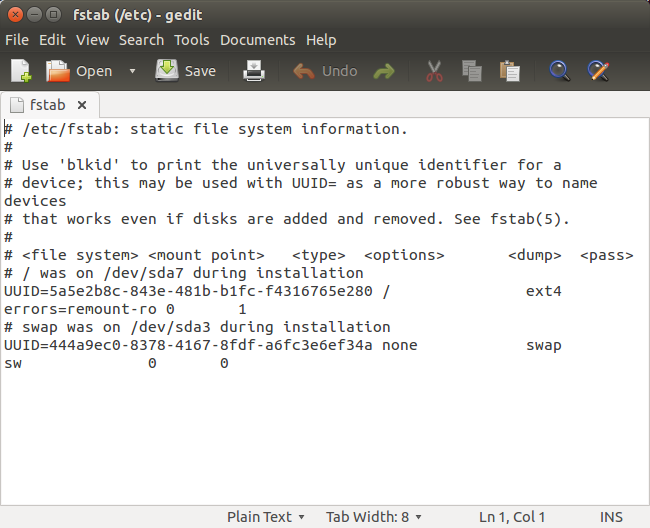Click the Copy icon

click(x=472, y=71)
